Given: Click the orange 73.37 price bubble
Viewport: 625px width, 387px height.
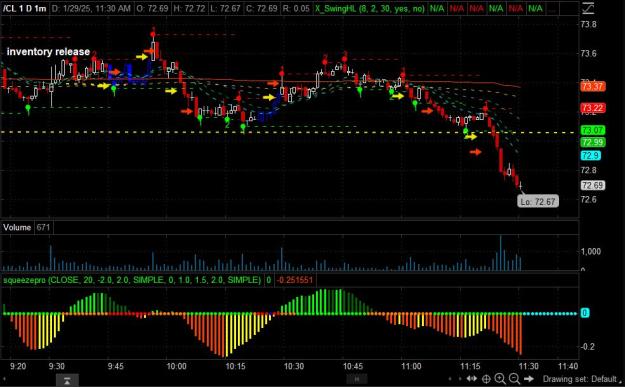Looking at the screenshot, I should 593,86.
